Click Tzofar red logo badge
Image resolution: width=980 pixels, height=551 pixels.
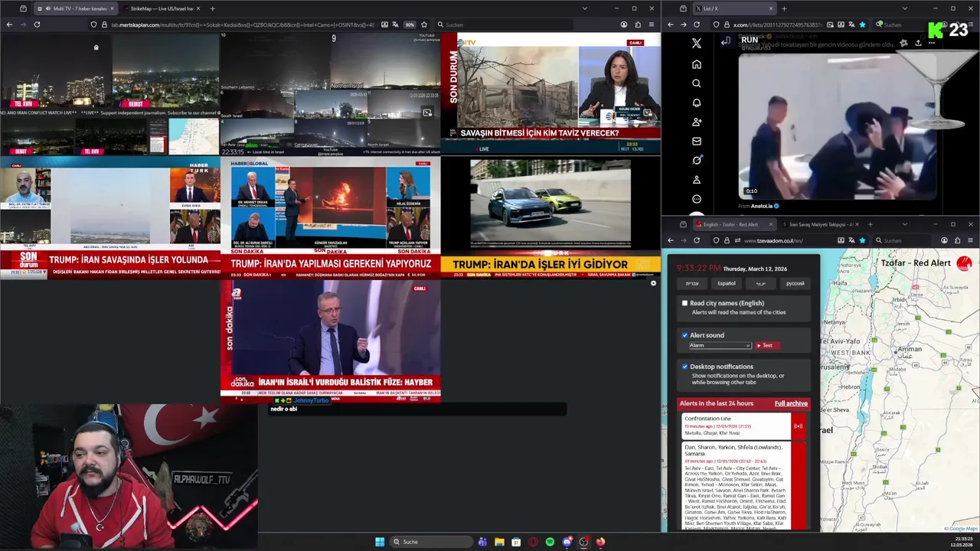(x=964, y=263)
